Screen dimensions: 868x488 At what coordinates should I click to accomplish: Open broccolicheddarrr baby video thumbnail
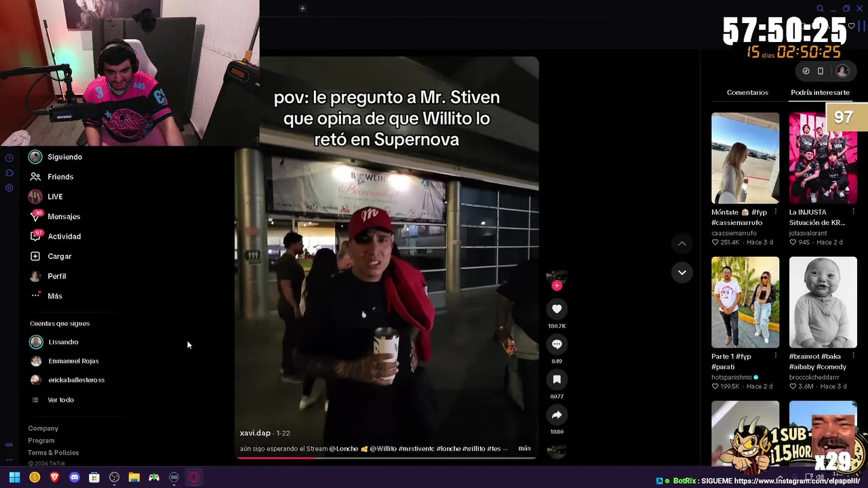[823, 302]
